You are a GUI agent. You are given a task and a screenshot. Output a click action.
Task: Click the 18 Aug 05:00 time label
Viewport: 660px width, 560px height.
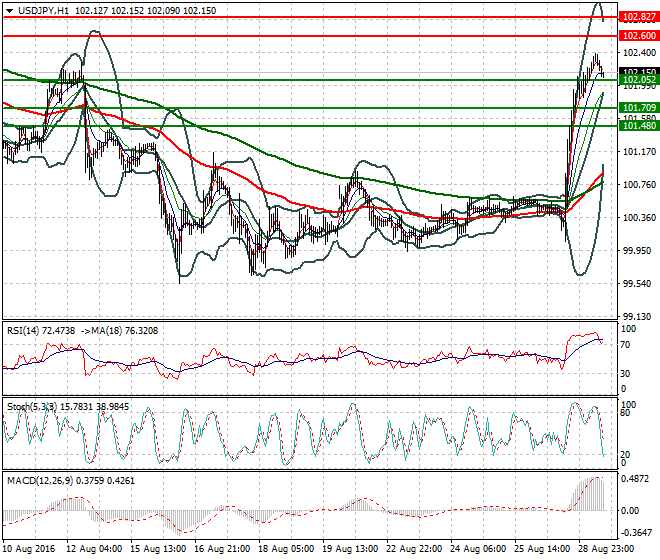pos(286,549)
